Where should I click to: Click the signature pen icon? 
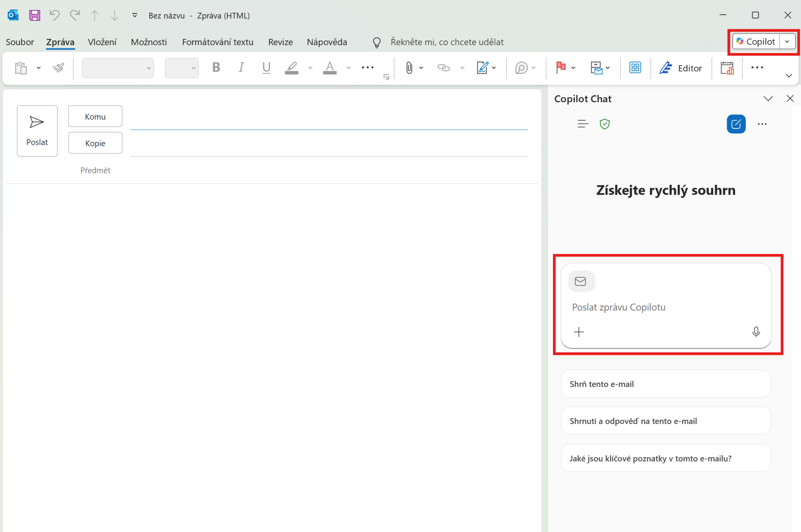(x=482, y=68)
